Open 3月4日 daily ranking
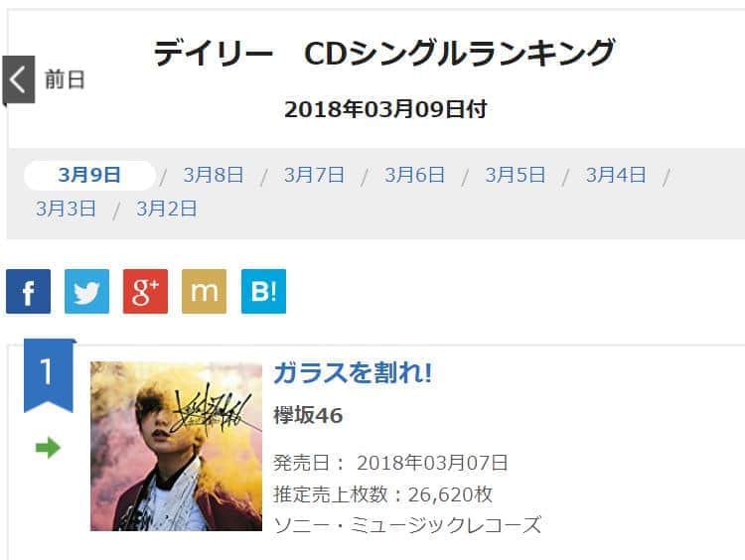 tap(616, 176)
